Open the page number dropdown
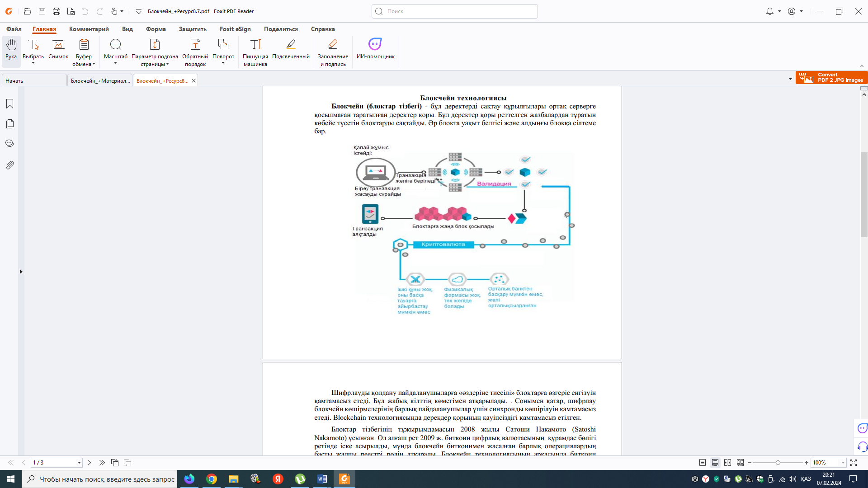The image size is (868, 488). 79,463
